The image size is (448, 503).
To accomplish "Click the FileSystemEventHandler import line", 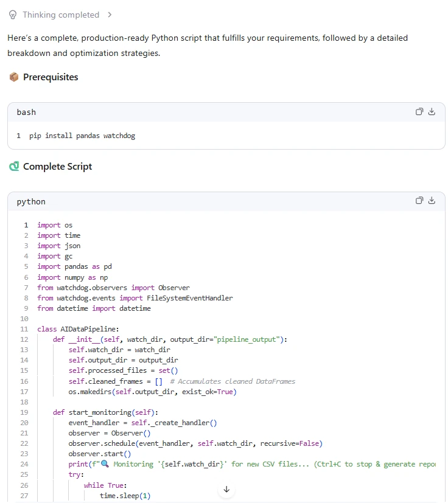I will point(135,297).
